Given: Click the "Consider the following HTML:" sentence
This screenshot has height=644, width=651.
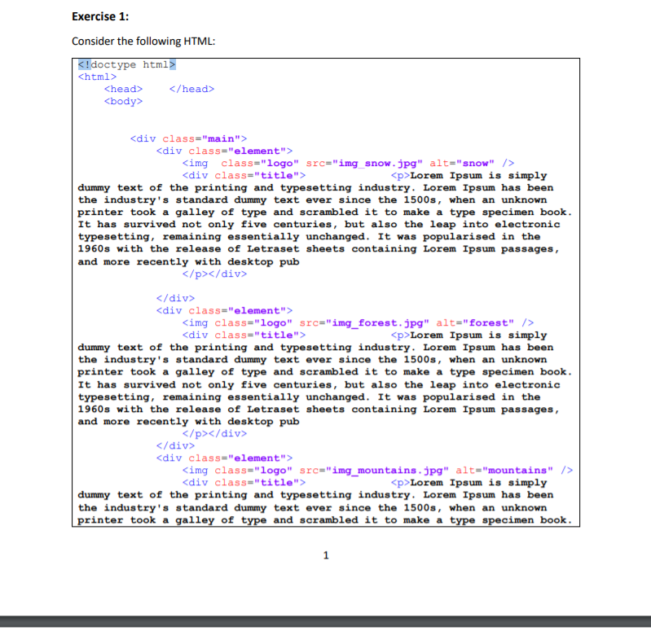Looking at the screenshot, I should [x=143, y=41].
